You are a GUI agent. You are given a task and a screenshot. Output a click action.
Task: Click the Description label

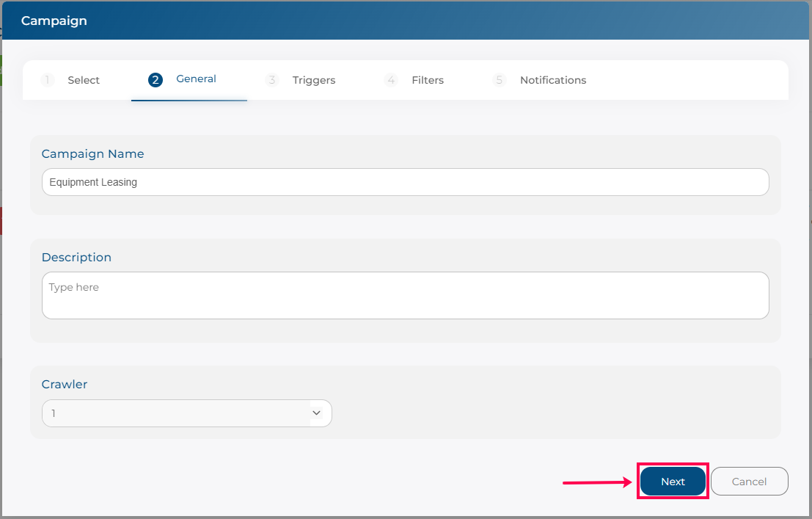pos(76,258)
